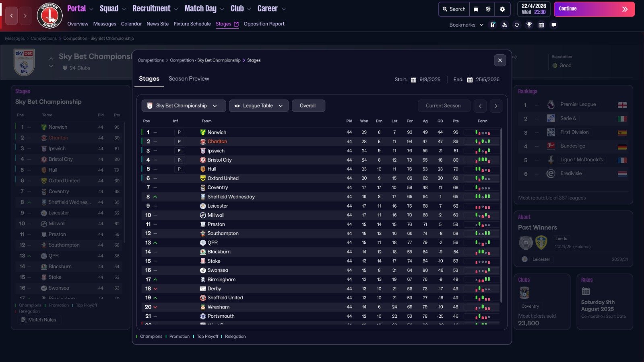Expand the Recruitment menu
This screenshot has height=362, width=644.
coord(155,8)
